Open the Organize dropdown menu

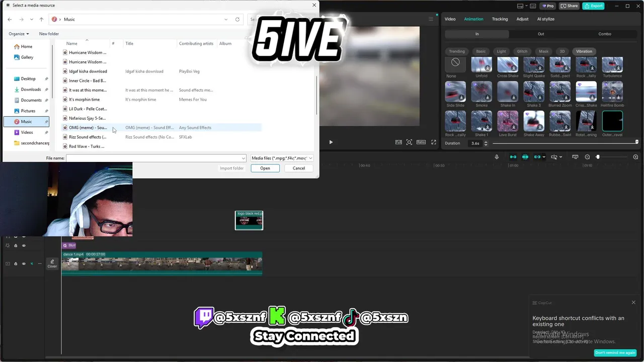(19, 34)
